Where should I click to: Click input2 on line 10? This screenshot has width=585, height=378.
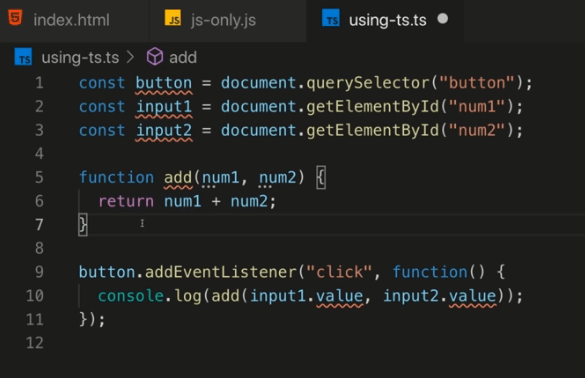[x=411, y=297]
